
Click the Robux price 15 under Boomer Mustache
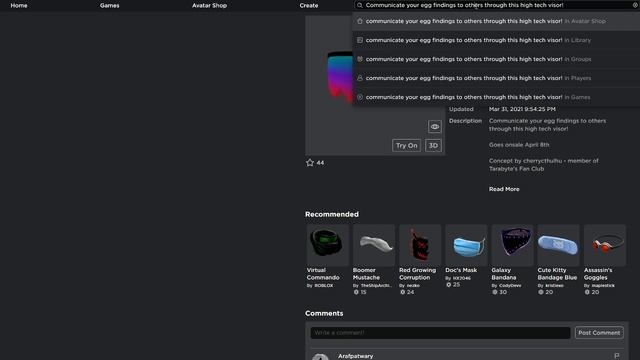click(x=360, y=292)
